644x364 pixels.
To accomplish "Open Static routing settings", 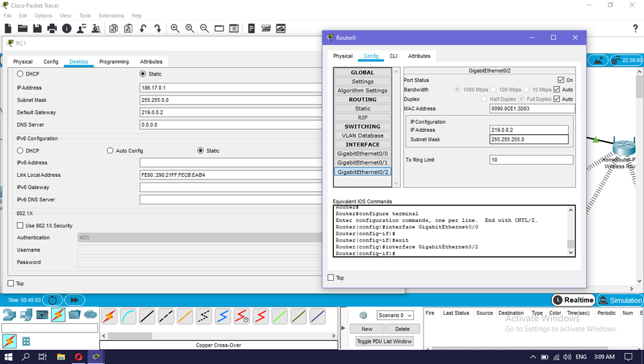I will 362,108.
